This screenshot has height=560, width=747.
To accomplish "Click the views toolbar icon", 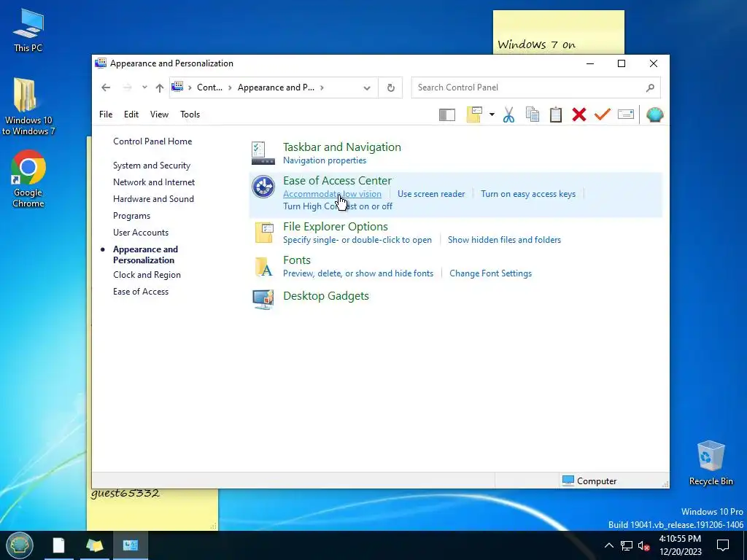I will [x=474, y=114].
